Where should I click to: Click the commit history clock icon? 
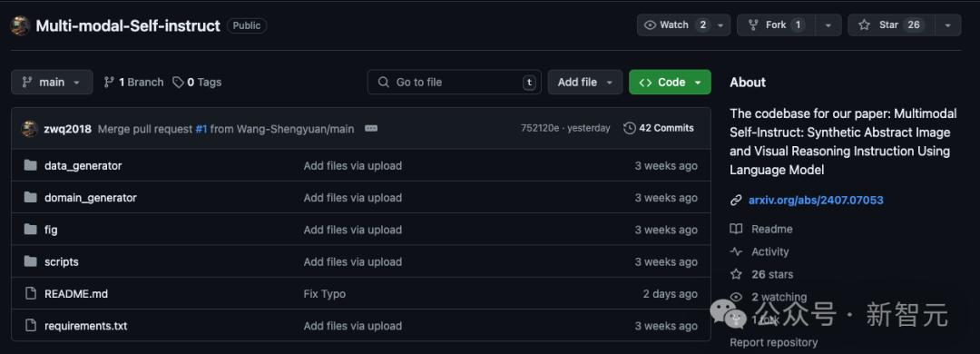(630, 128)
